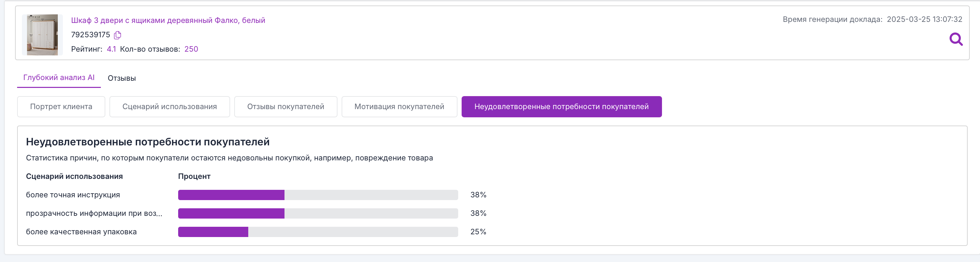Viewport: 980px width, 262px height.
Task: Click the review count 250
Action: 191,49
